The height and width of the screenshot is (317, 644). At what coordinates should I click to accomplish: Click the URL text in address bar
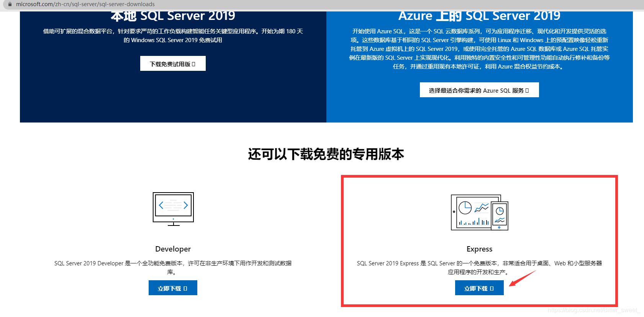tap(85, 4)
